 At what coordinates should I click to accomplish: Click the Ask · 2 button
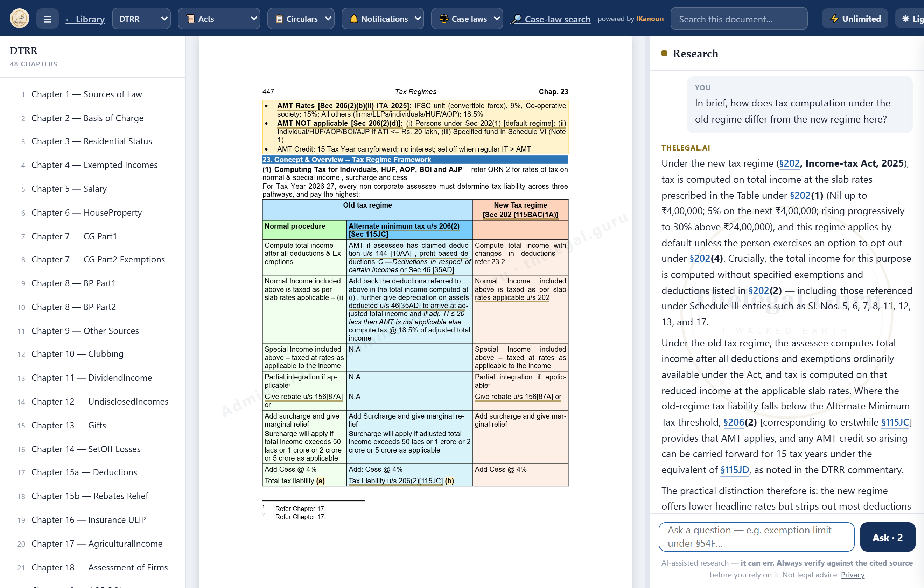[x=887, y=537]
